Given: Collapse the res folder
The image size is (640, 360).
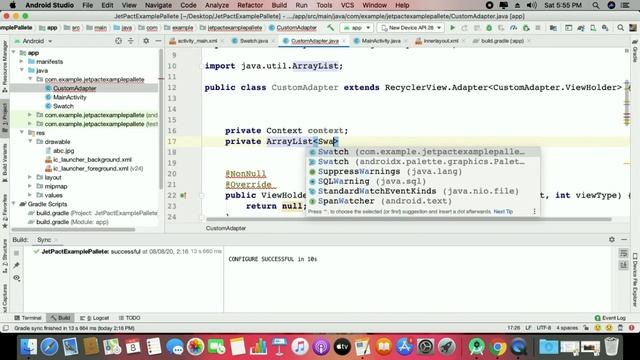Looking at the screenshot, I should click(22, 133).
